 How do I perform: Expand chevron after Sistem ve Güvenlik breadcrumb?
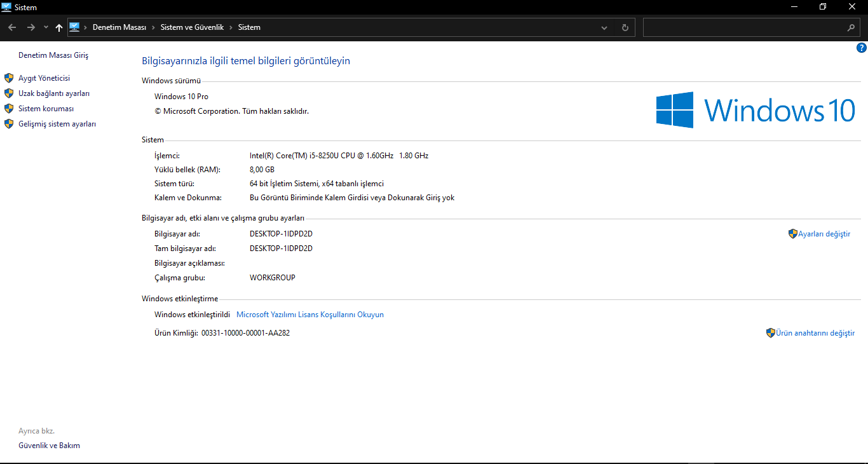pyautogui.click(x=231, y=28)
